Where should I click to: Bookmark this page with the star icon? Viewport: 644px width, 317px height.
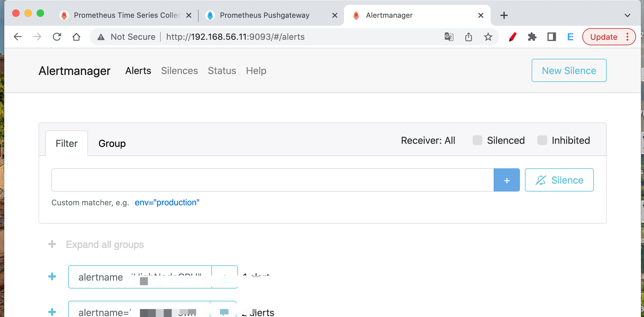(x=488, y=37)
